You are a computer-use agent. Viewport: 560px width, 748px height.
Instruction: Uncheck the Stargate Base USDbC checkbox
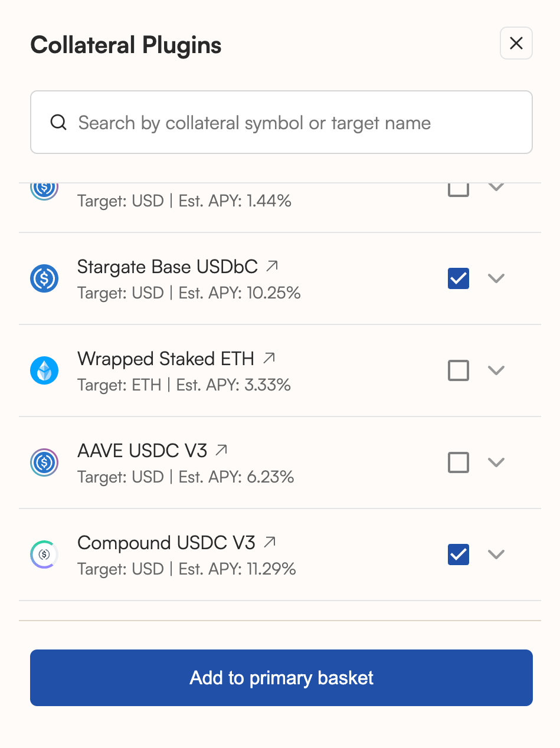pos(459,278)
